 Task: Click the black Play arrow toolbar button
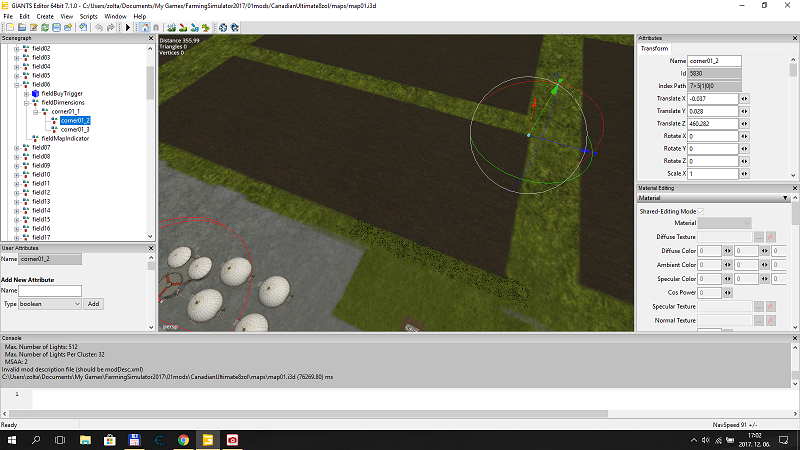[x=128, y=28]
